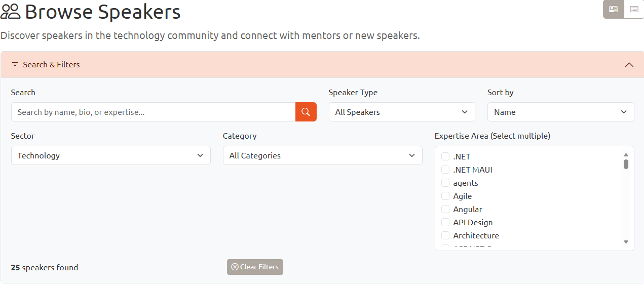Tick the agents expertise checkbox
This screenshot has width=644, height=288.
pyautogui.click(x=445, y=183)
